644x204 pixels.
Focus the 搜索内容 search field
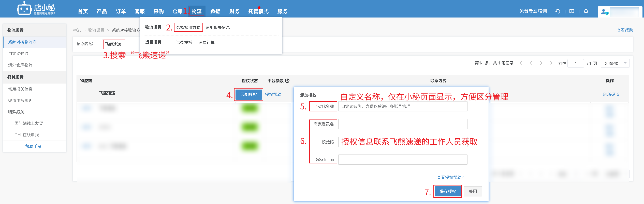pos(122,44)
